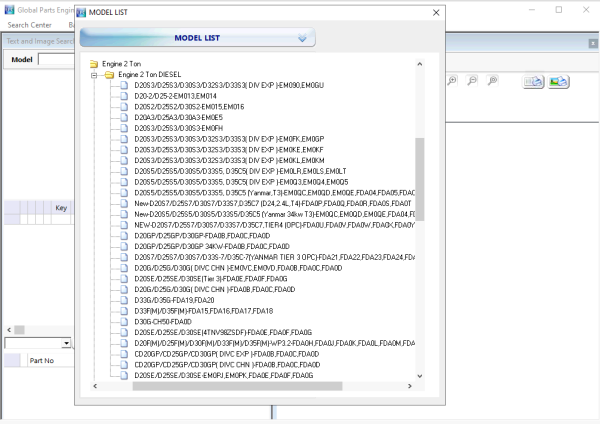Viewport: 600px width, 424px height.
Task: Select New-D20S7 D24,2.4L,T4 model entry
Action: 273,203
